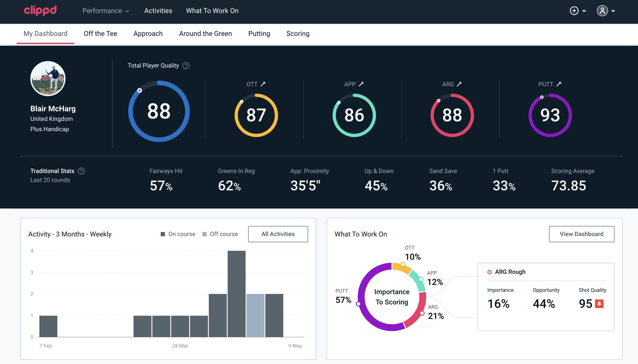
Task: Switch to the Scoring tab
Action: [298, 33]
